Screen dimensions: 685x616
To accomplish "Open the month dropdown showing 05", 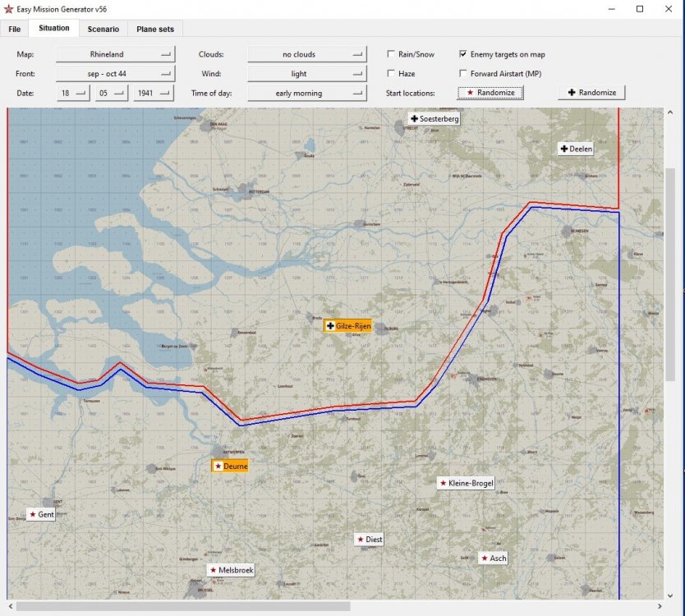I will pyautogui.click(x=112, y=93).
